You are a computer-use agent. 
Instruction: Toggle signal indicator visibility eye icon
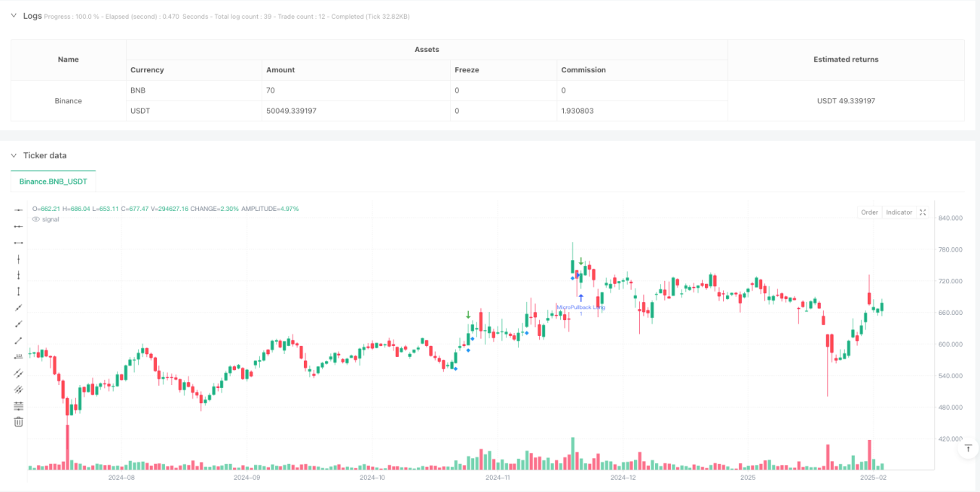tap(35, 219)
